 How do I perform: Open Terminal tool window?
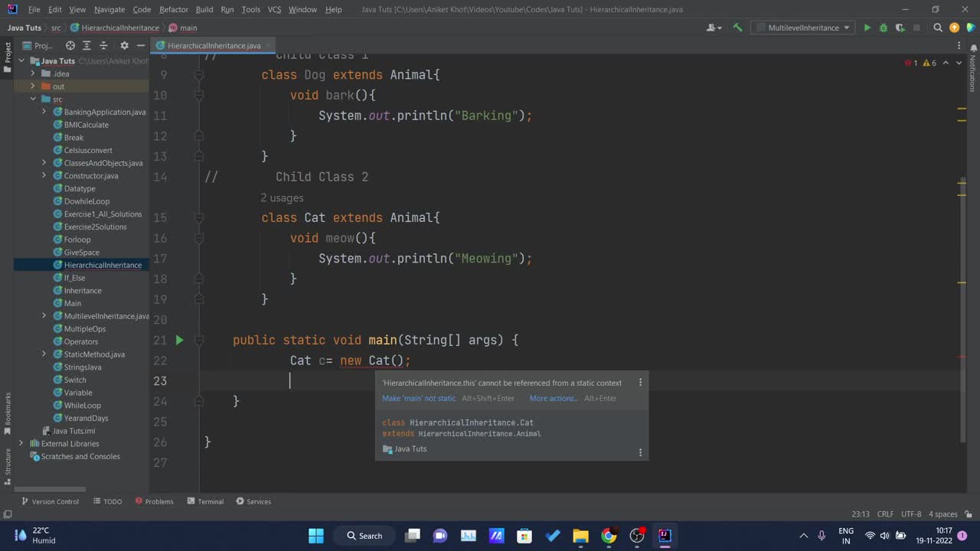[205, 501]
